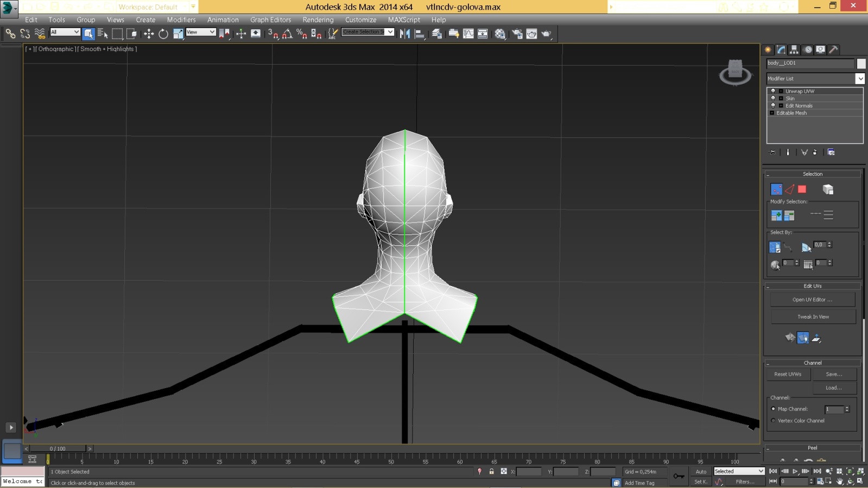Activate the Select and Rotate tool

click(163, 34)
